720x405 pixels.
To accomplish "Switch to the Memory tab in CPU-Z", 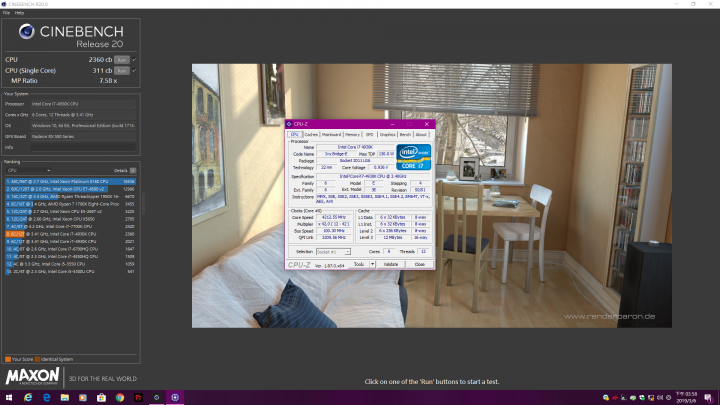I will [x=352, y=135].
